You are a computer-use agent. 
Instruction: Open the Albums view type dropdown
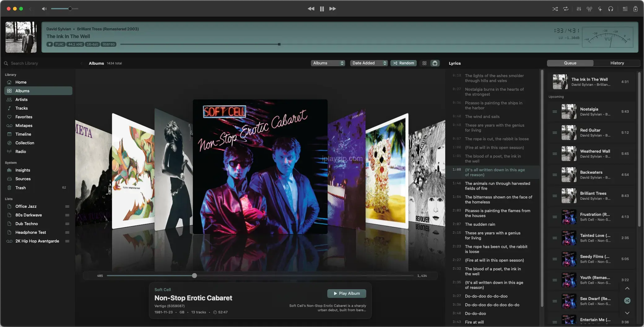click(x=328, y=63)
